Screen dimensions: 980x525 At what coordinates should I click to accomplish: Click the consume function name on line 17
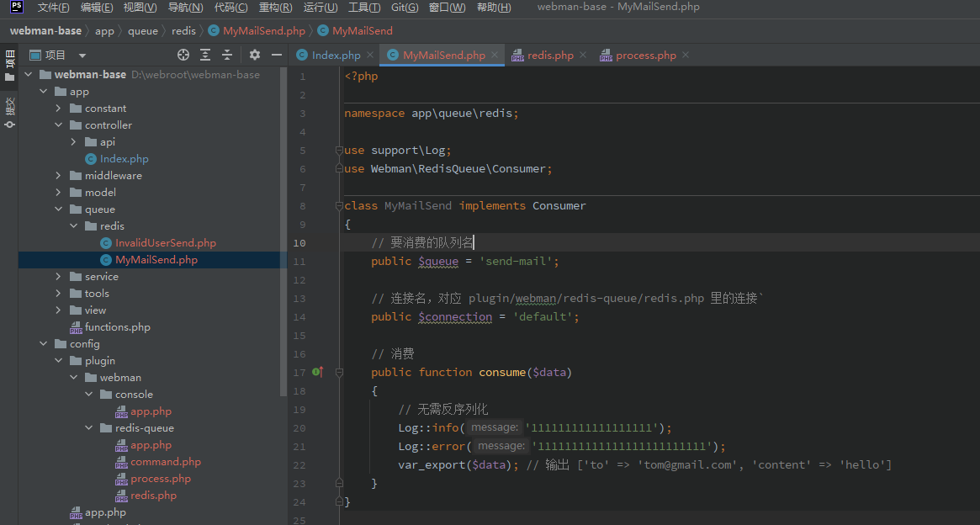(x=502, y=372)
